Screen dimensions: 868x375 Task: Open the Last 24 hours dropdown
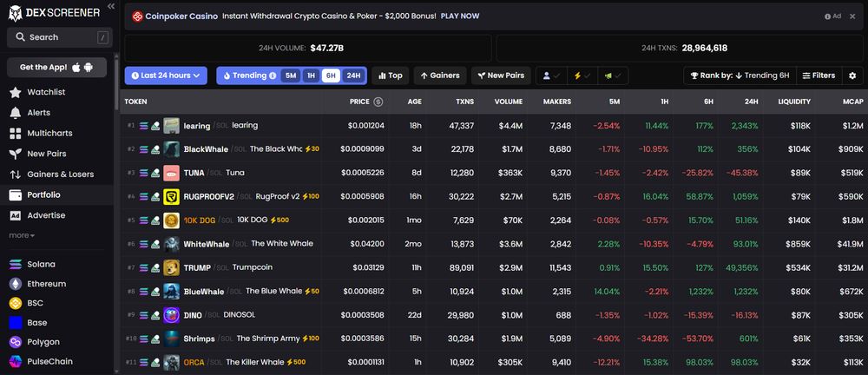tap(166, 76)
